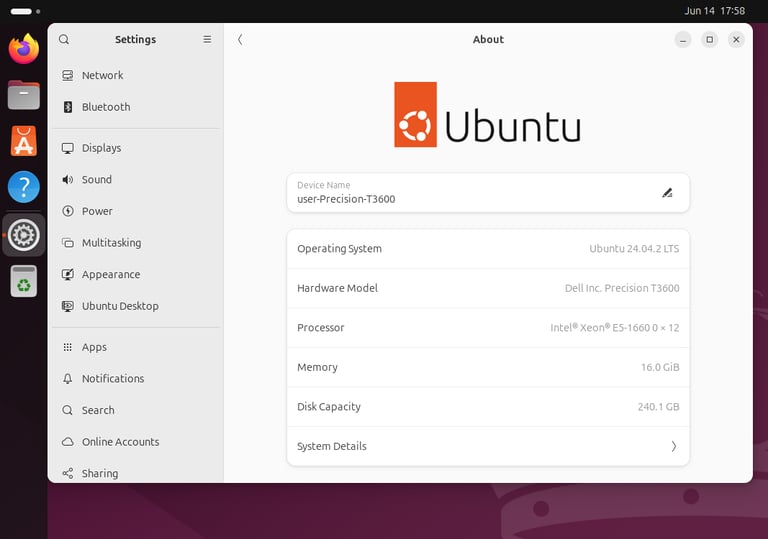Screen dimensions: 768x539
Task: Click the Bluetooth icon in sidebar
Action: pyautogui.click(x=68, y=107)
